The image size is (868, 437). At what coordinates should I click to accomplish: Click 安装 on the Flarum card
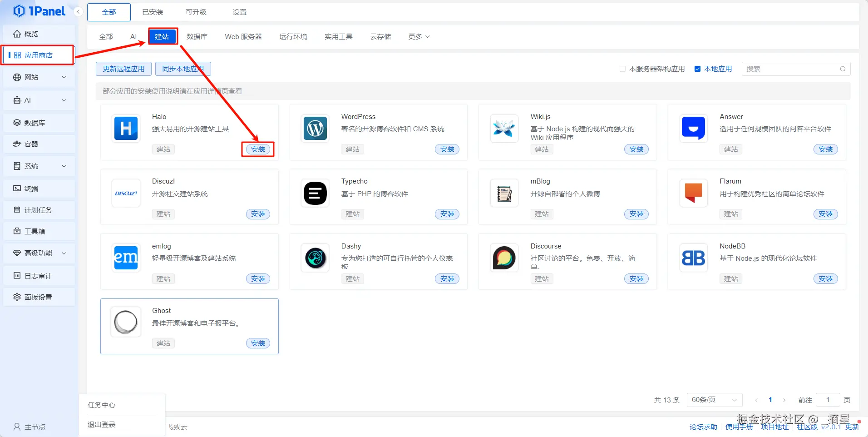pyautogui.click(x=826, y=214)
